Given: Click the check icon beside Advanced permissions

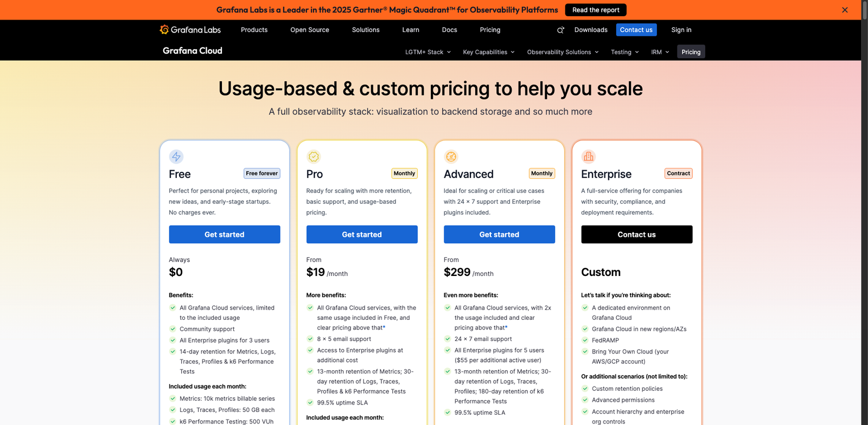Looking at the screenshot, I should tap(585, 400).
